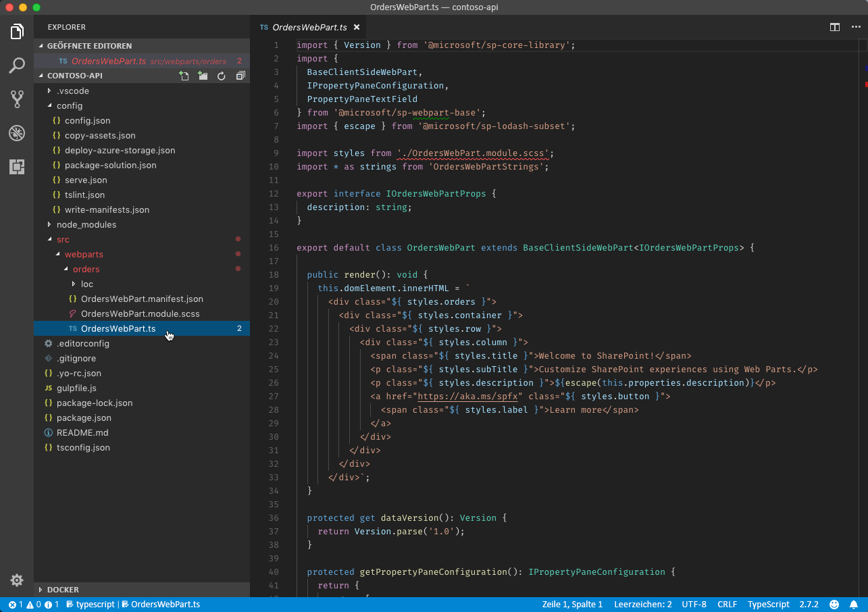Open notifications via the status bar bell
This screenshot has width=868, height=612.
[x=852, y=604]
